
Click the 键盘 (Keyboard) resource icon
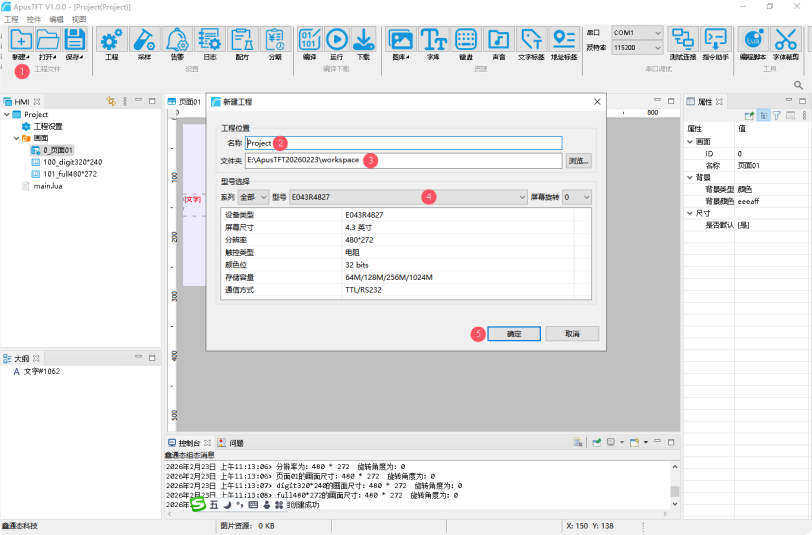point(465,40)
